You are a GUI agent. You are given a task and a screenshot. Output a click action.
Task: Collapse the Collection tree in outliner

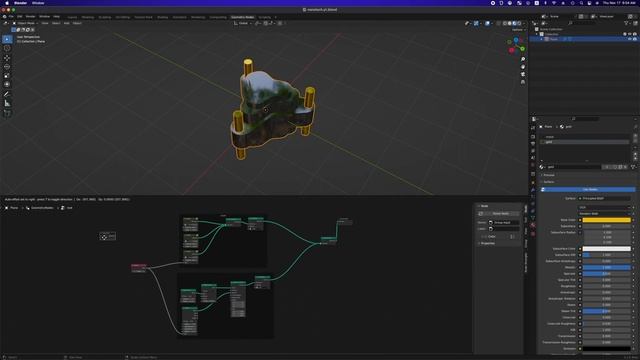(x=537, y=34)
